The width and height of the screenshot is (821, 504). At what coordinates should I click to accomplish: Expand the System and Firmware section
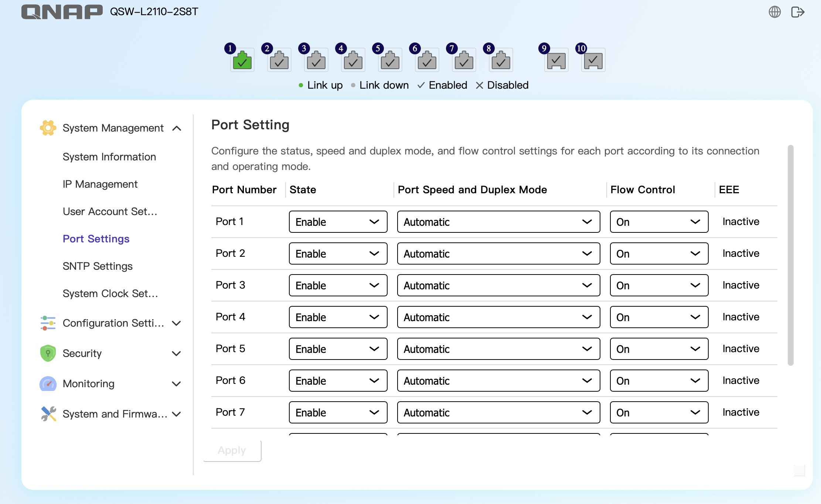(177, 414)
